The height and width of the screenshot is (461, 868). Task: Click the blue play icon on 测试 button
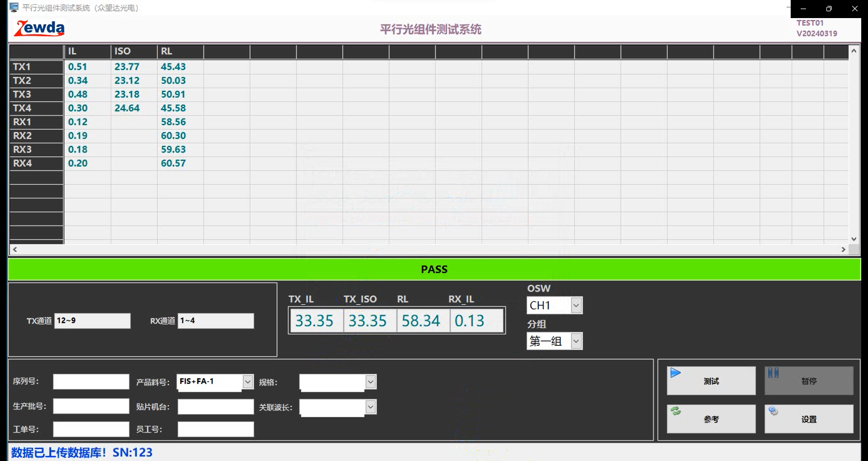click(675, 373)
